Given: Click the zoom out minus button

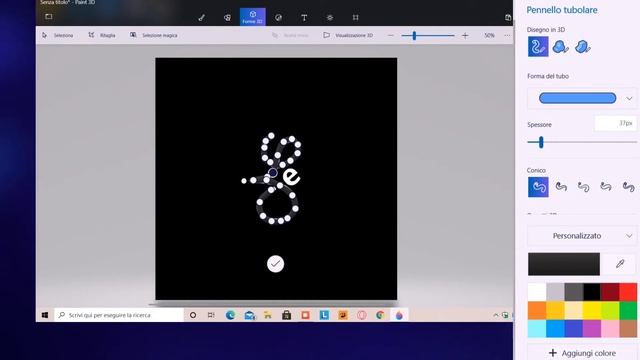Looking at the screenshot, I should [x=391, y=36].
